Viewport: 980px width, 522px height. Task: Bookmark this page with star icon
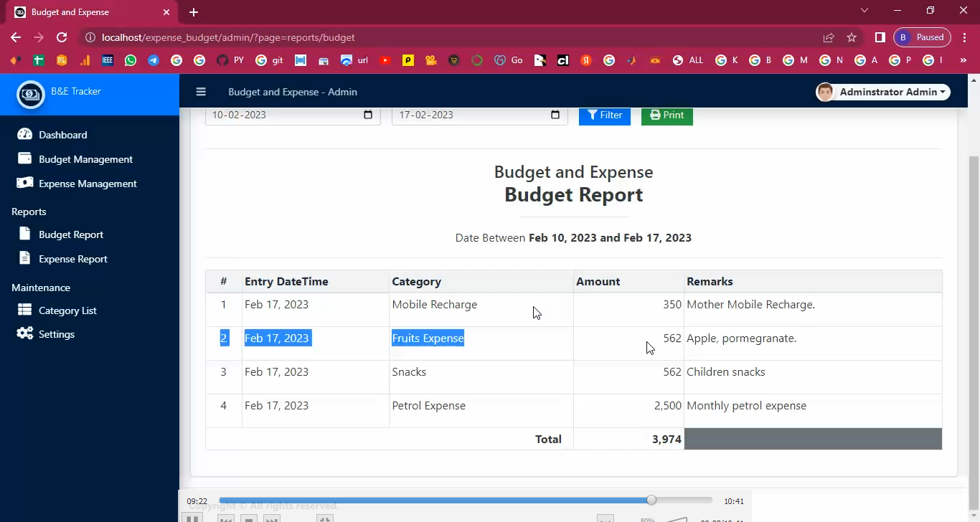852,37
